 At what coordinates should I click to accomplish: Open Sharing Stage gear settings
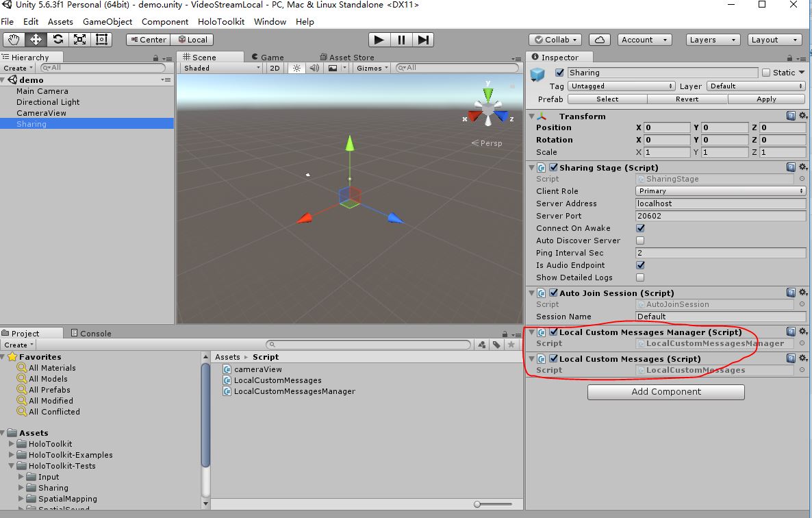(802, 166)
